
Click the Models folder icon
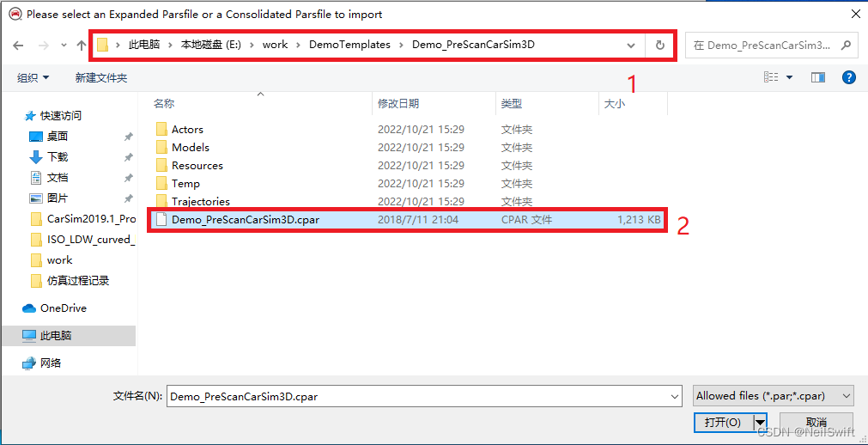(x=161, y=148)
